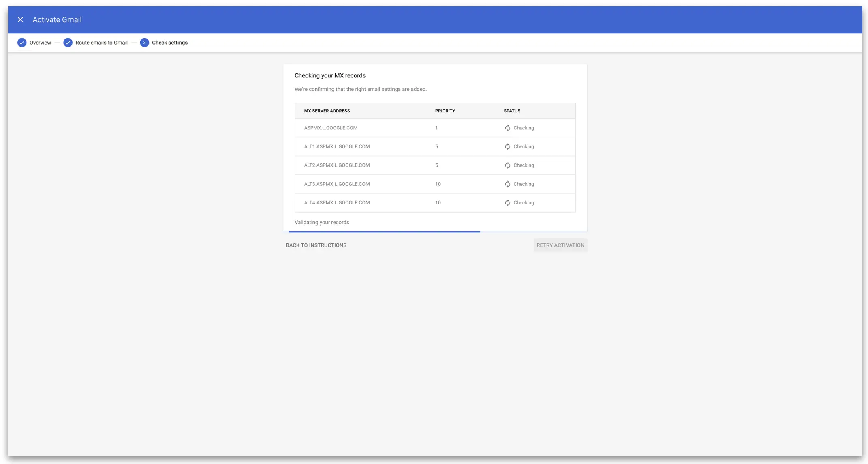Close the Activate Gmail dialog
868x464 pixels.
(x=20, y=19)
